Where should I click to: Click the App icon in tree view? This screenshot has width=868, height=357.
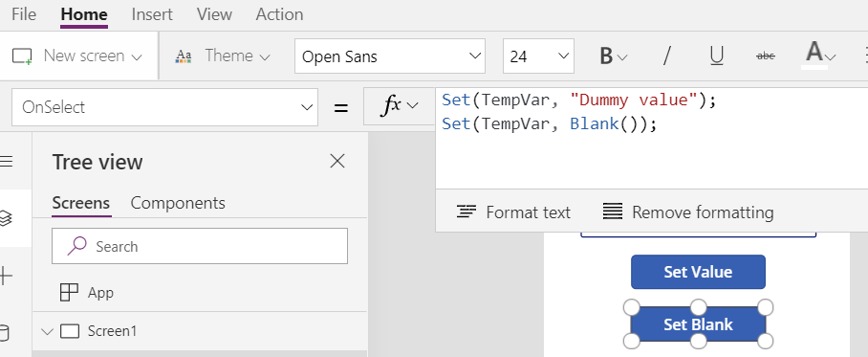(x=69, y=292)
